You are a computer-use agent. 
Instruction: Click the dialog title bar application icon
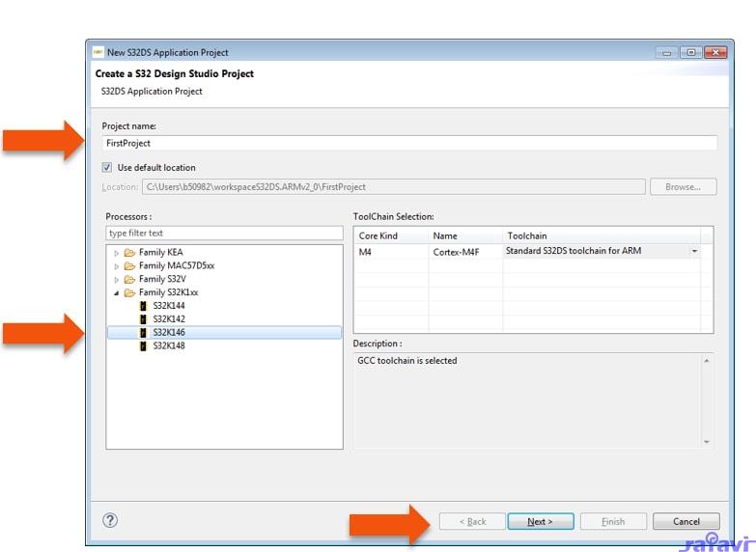pos(98,52)
